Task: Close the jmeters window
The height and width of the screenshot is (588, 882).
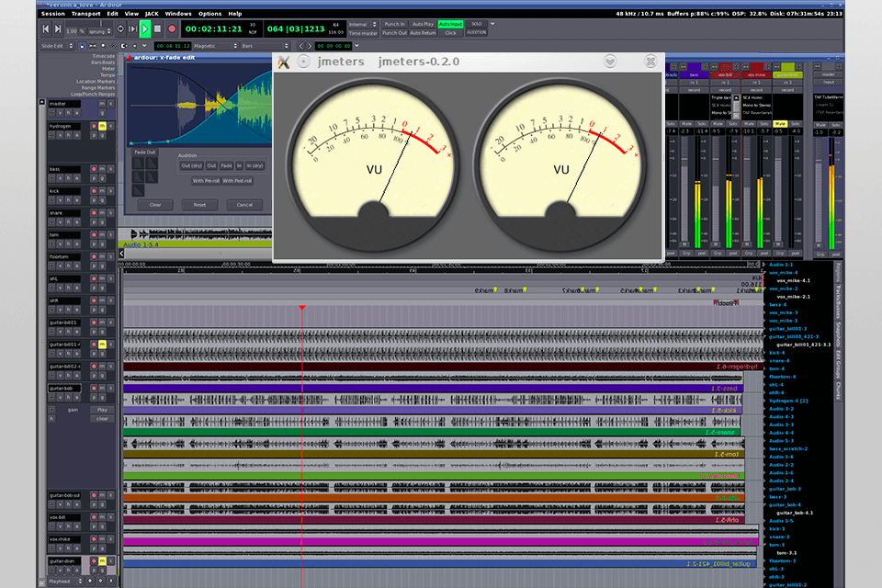Action: click(650, 62)
